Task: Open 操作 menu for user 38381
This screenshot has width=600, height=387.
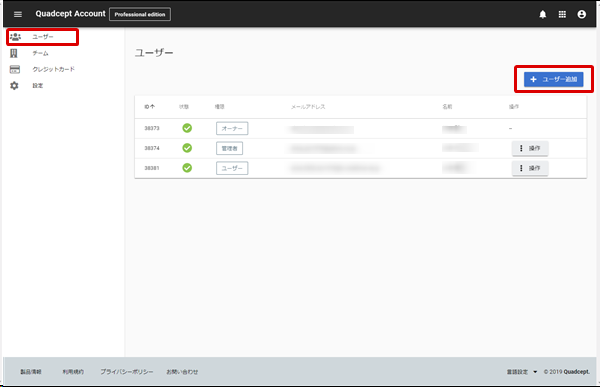Action: pos(530,168)
